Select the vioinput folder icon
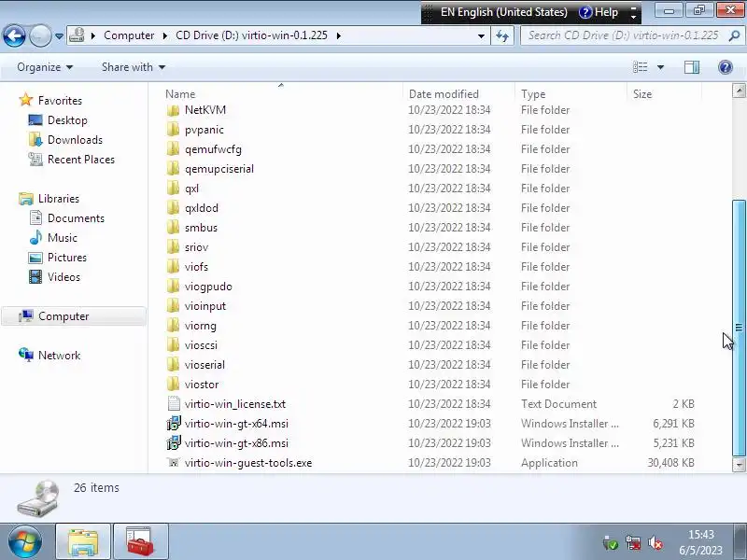Viewport: 747px width, 560px height. [x=173, y=306]
